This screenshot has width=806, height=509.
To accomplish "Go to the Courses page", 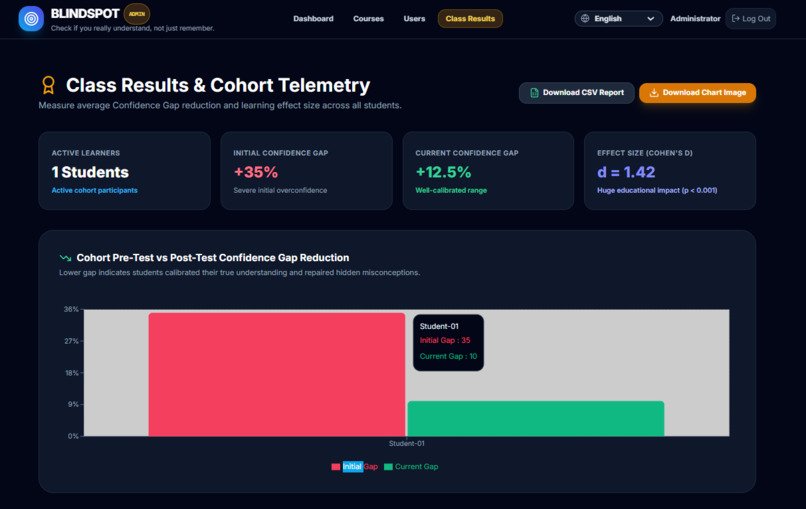I will [x=368, y=19].
